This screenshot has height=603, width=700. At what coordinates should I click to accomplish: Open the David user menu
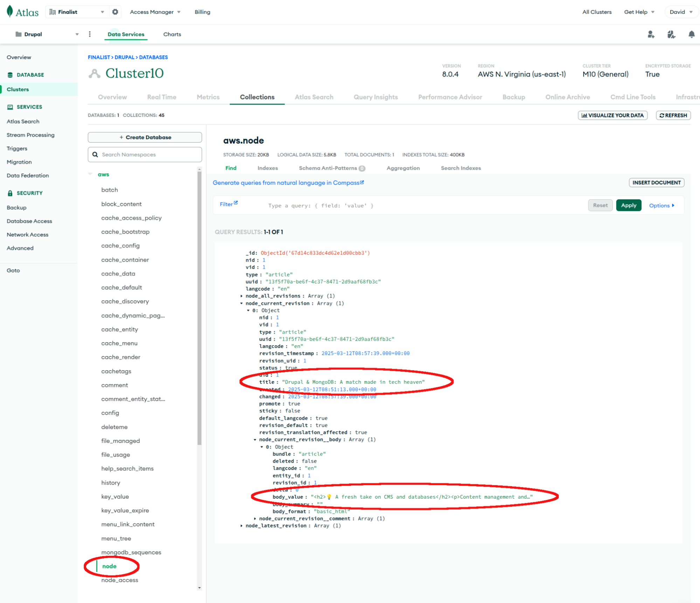coord(681,12)
